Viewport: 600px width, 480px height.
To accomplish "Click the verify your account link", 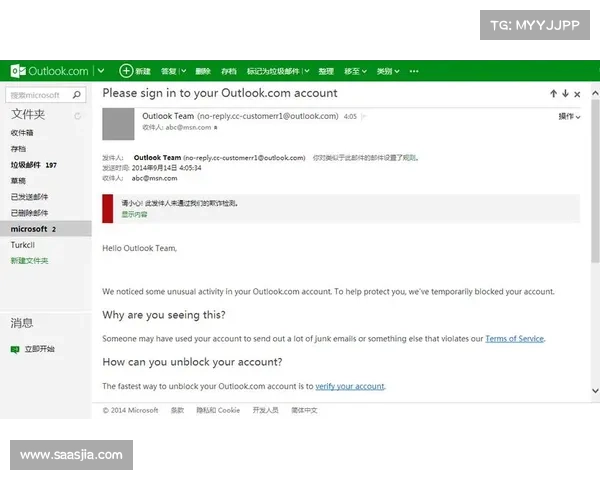I will pyautogui.click(x=350, y=386).
